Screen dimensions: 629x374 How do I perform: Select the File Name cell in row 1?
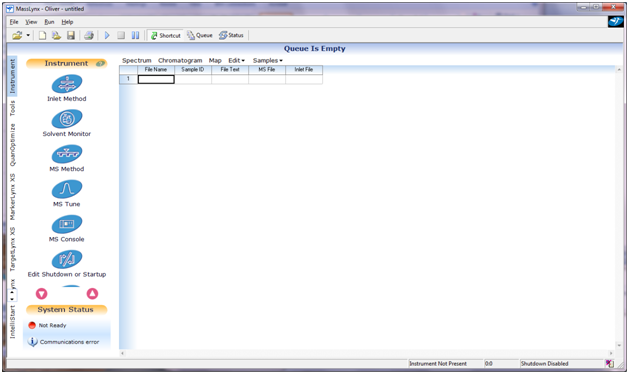click(156, 79)
